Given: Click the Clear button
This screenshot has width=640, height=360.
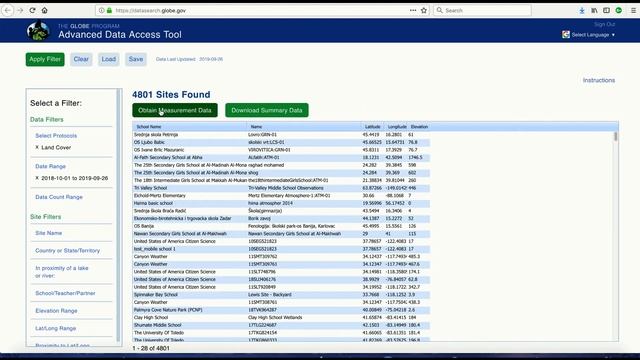Looking at the screenshot, I should 81,59.
